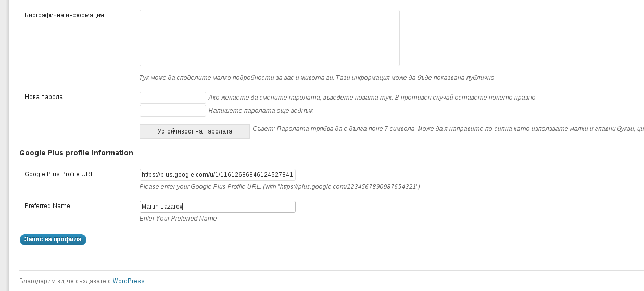Click the Биографична информация label

point(64,15)
